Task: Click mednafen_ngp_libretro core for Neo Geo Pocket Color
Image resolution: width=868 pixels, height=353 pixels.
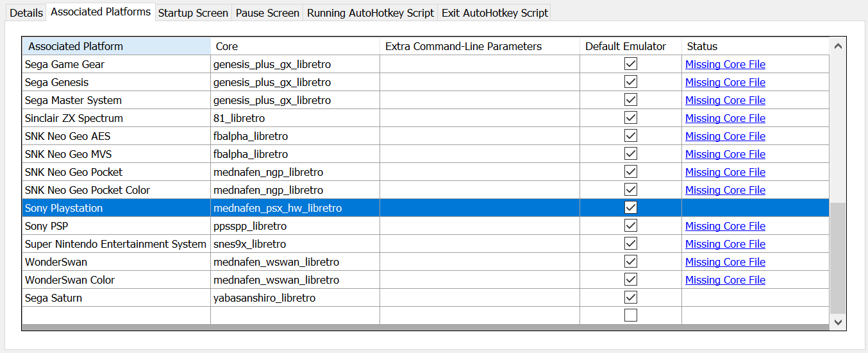Action: coord(295,190)
